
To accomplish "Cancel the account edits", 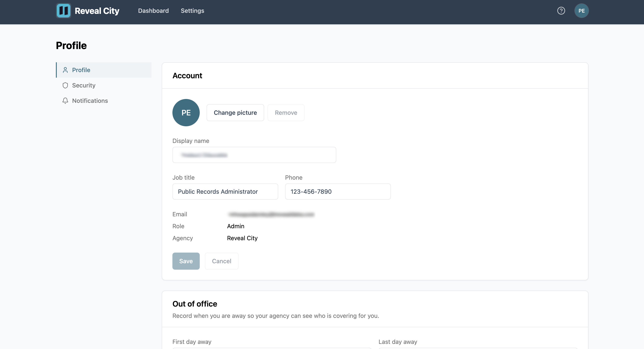I will [221, 261].
